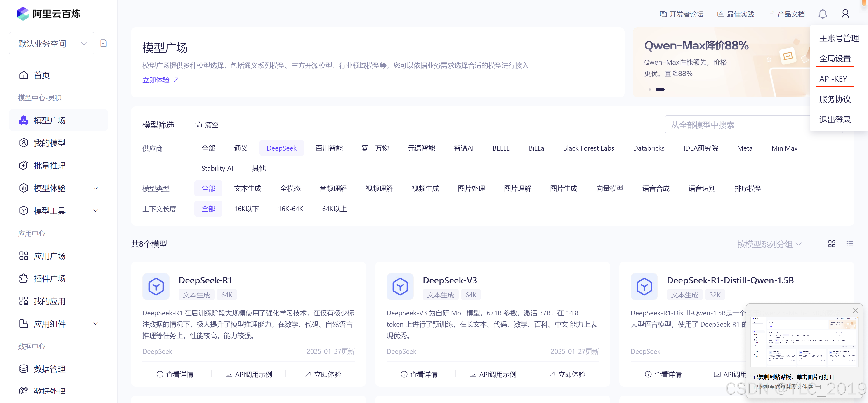Select 退出登录 in the account menu
Image resolution: width=868 pixels, height=403 pixels.
click(835, 119)
